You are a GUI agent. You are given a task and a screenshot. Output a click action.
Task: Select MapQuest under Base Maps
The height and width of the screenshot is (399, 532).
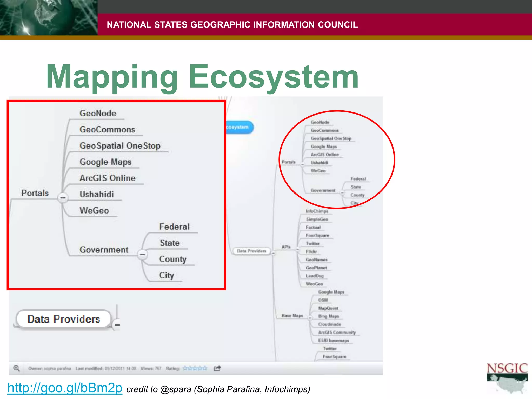click(x=328, y=308)
